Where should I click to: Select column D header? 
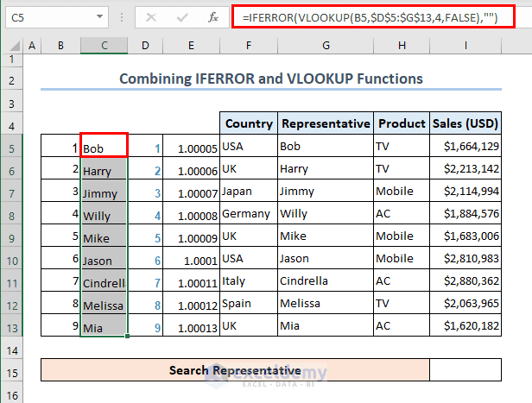coord(145,46)
